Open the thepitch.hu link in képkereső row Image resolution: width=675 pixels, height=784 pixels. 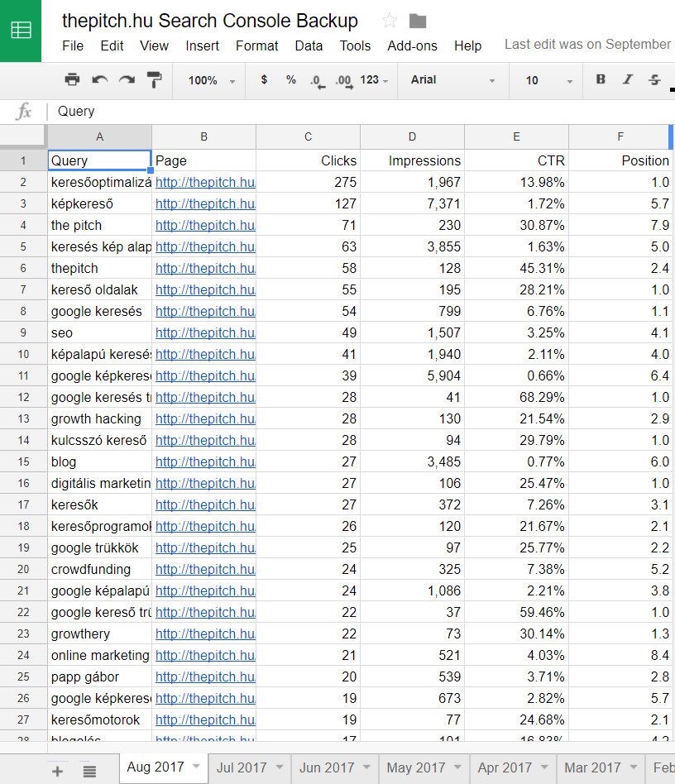pyautogui.click(x=205, y=203)
